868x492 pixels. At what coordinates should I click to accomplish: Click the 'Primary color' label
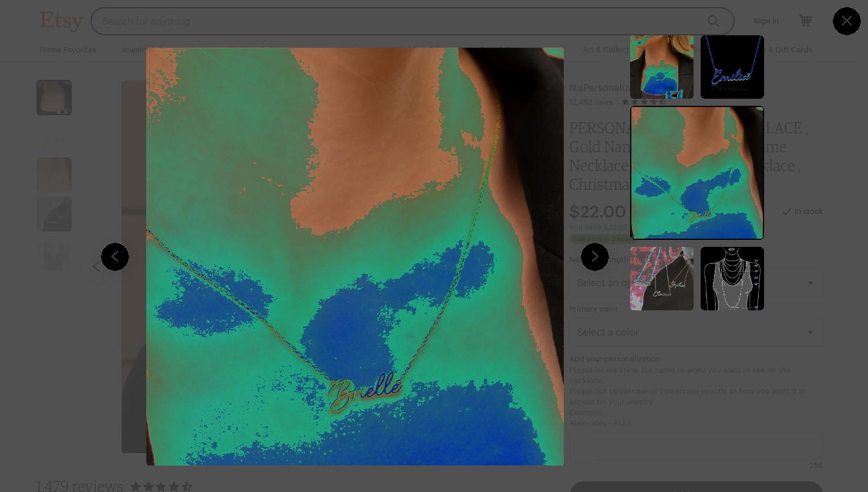tap(593, 309)
